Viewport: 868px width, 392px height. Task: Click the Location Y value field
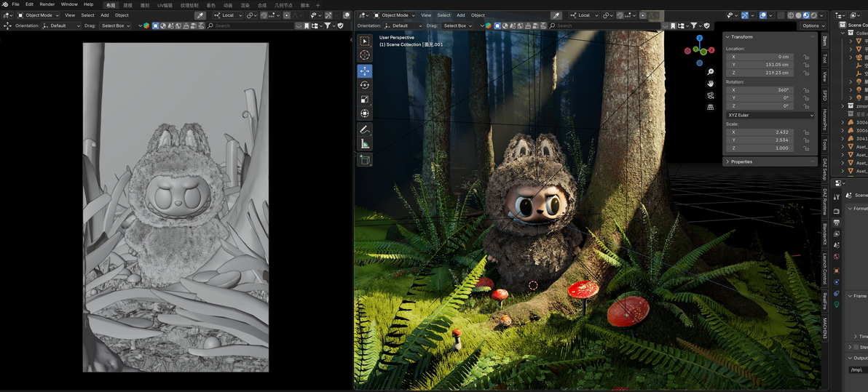point(762,65)
